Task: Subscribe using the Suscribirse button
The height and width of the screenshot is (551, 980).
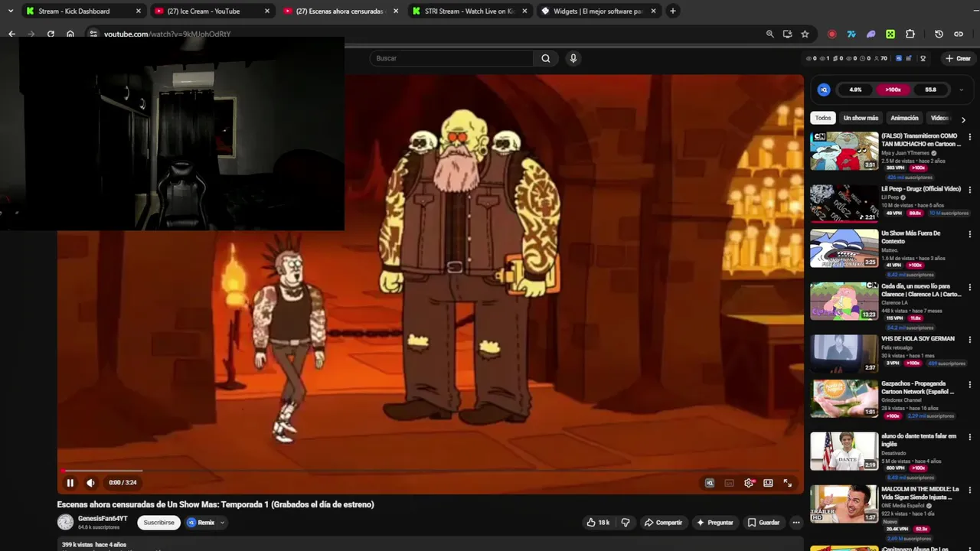Action: 159,523
